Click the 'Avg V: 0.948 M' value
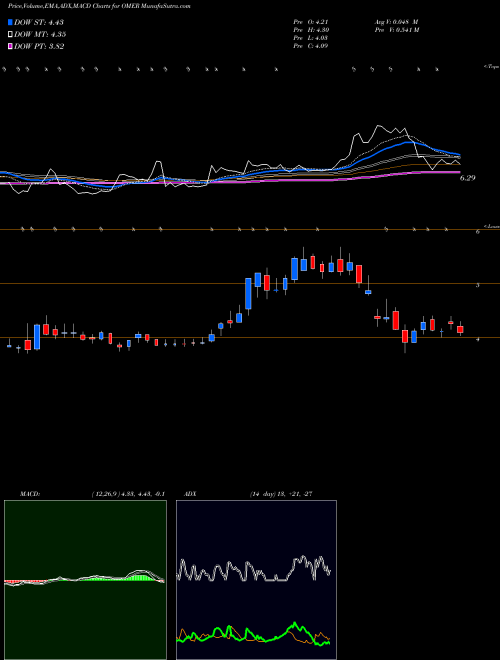500x660 pixels. click(396, 22)
